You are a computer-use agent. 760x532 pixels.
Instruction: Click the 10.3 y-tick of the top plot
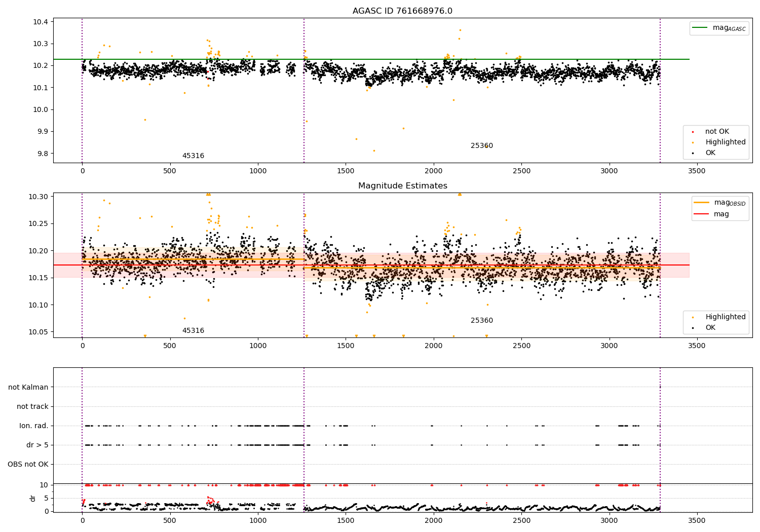41,44
